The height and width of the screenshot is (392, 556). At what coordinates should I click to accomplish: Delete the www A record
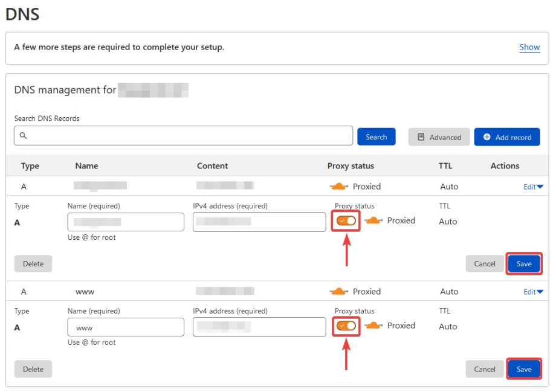33,369
